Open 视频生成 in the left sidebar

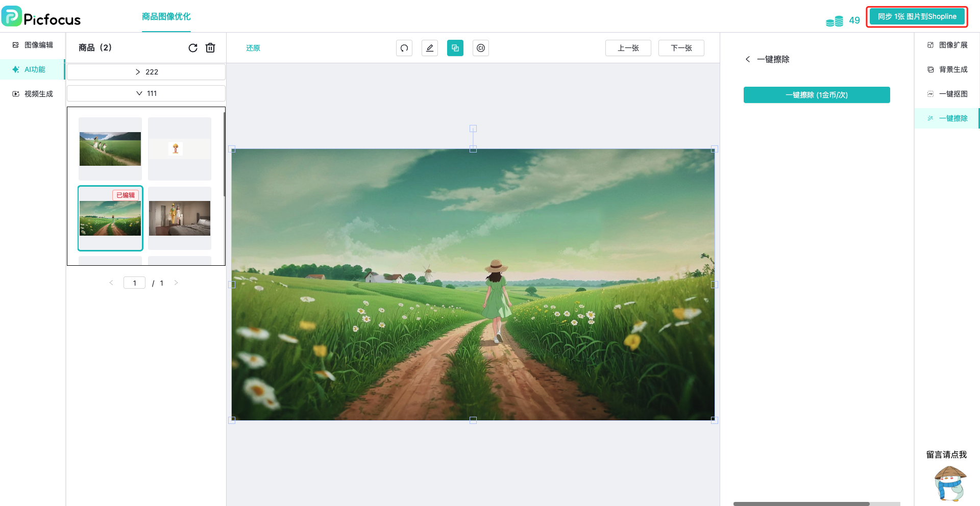(33, 94)
